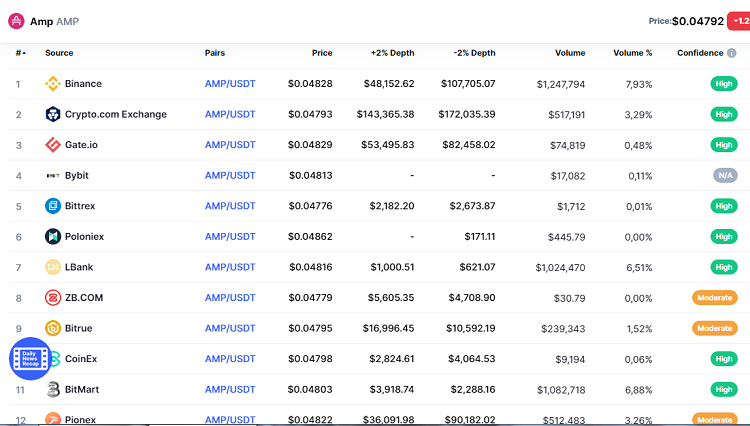Sort table by the # rank column

20,53
